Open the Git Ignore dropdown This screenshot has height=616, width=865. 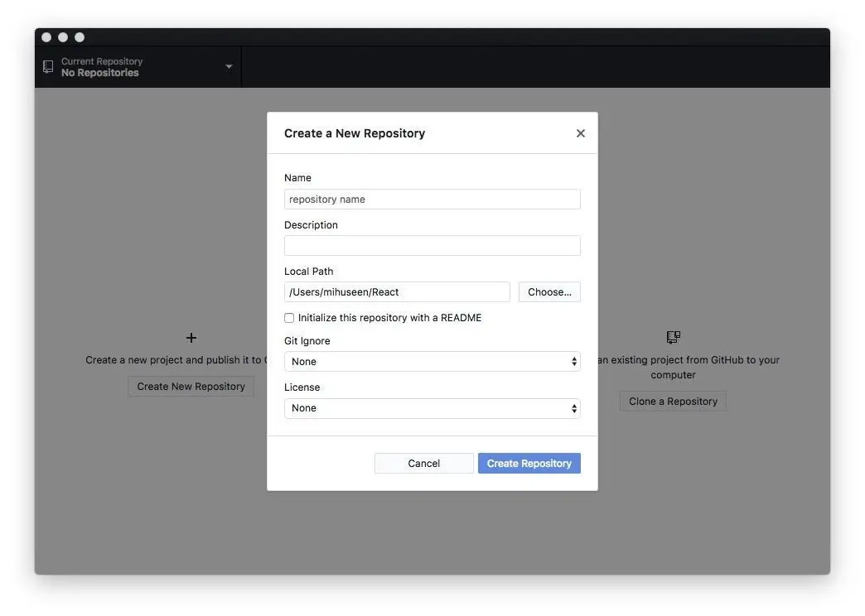point(432,361)
